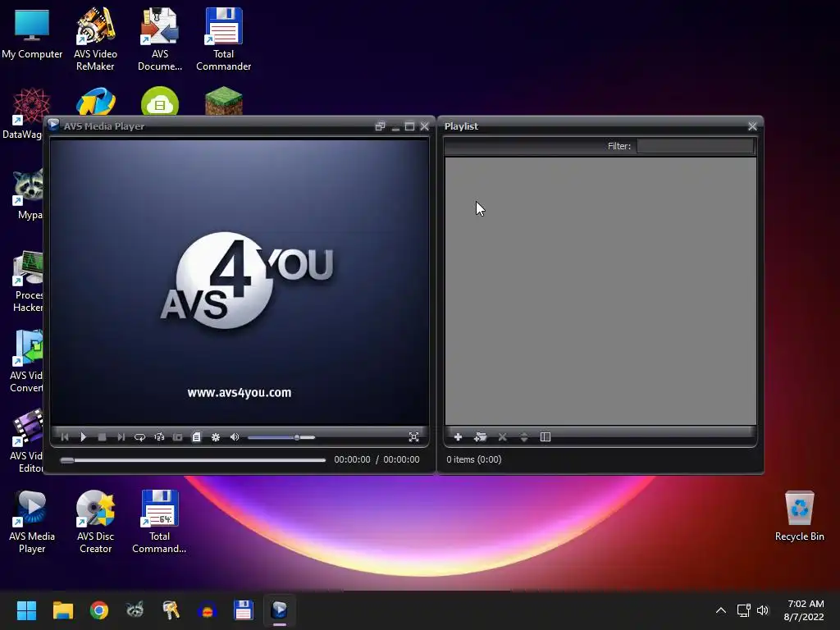Open Google Chrome from the taskbar
This screenshot has width=840, height=630.
[x=99, y=610]
